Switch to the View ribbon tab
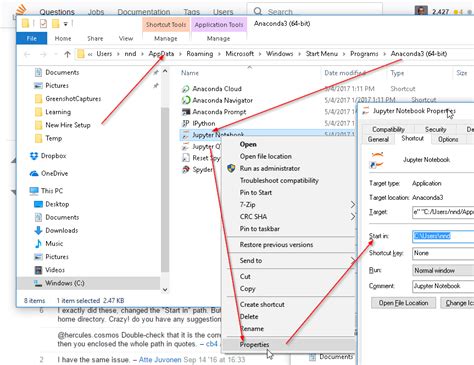Viewport: 474px width, 365px height. (126, 38)
